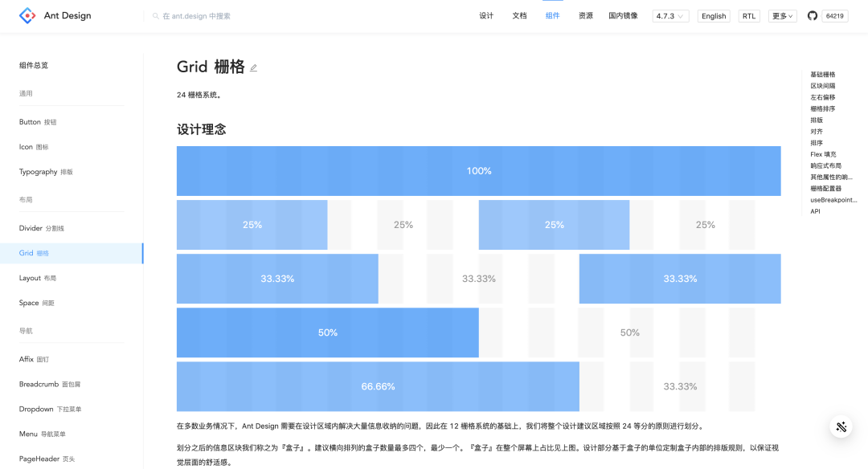Screen dimensions: 868x469
Task: Click the Ant Design logo icon
Action: point(28,15)
